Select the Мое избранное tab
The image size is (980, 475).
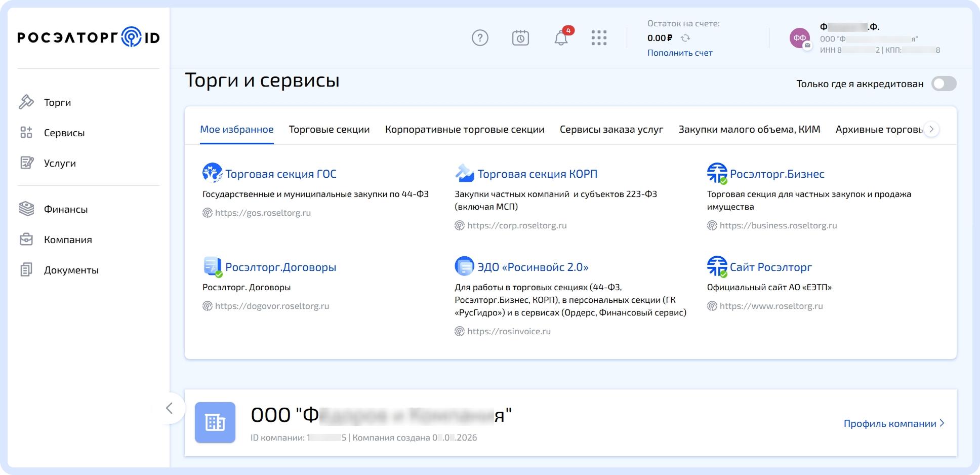pos(237,130)
